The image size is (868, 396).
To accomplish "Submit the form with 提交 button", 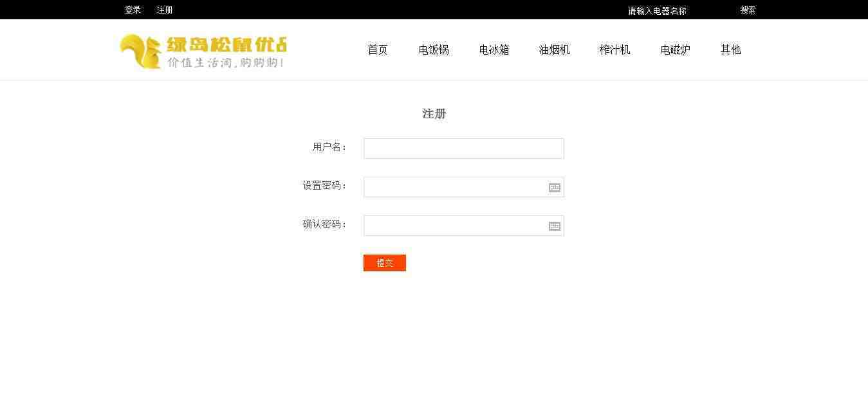I will (385, 263).
